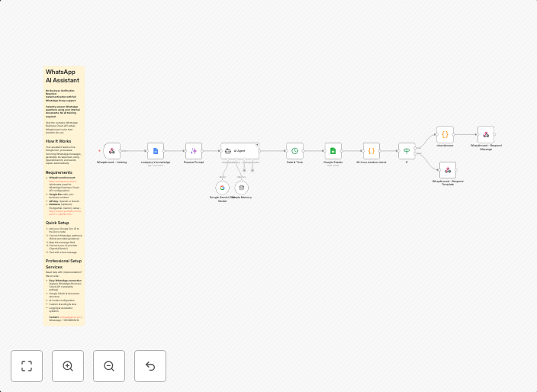The width and height of the screenshot is (537, 392).
Task: Select the Google Gemini Chat Model node
Action: tap(223, 188)
